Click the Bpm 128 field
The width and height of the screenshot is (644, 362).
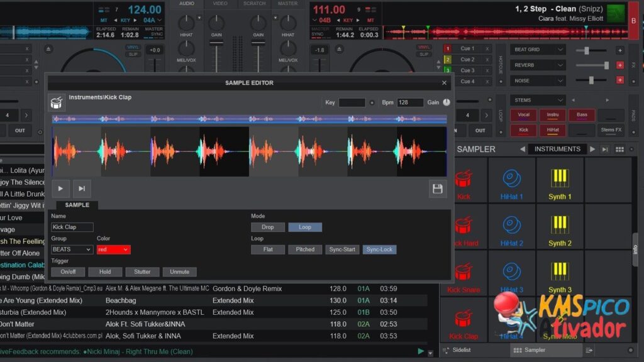[x=410, y=102]
